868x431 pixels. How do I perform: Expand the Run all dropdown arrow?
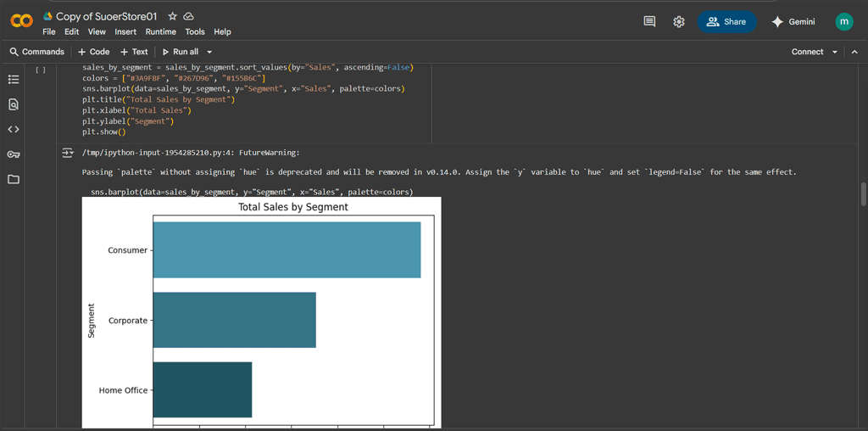209,52
